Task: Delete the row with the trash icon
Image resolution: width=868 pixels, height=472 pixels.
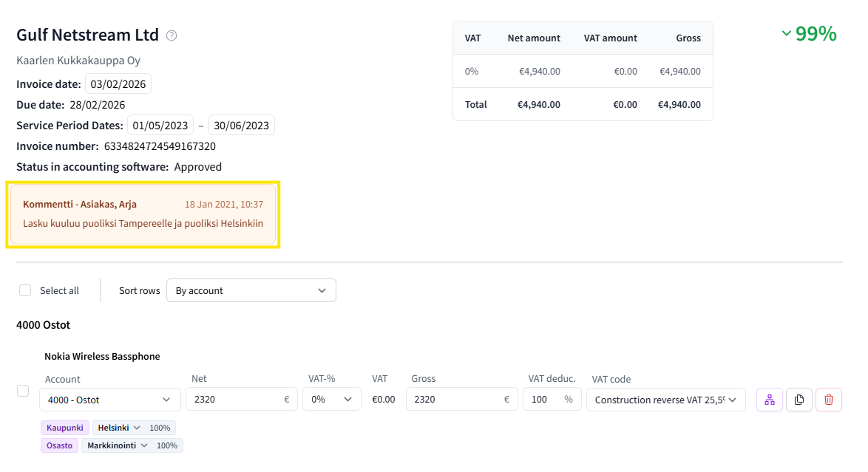Action: [829, 400]
